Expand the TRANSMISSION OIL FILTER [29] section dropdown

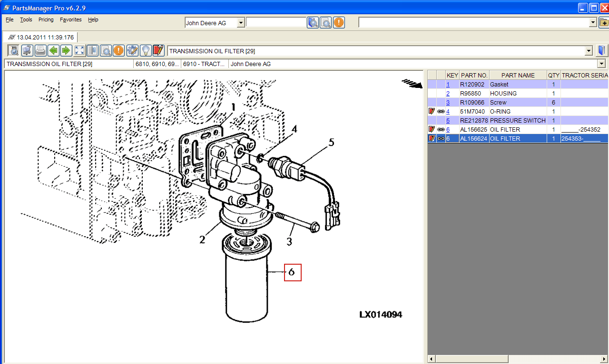[x=589, y=51]
